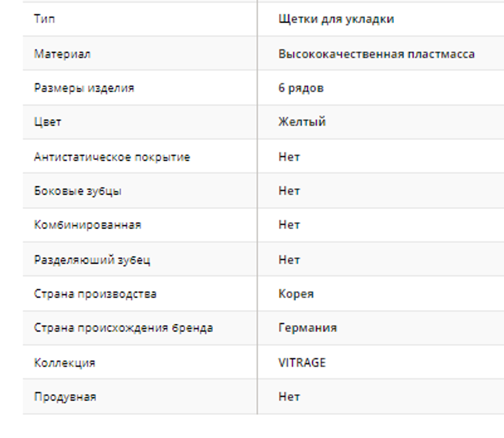Click the 'Разделяющий зубец' label
This screenshot has height=438, width=504.
point(92,260)
